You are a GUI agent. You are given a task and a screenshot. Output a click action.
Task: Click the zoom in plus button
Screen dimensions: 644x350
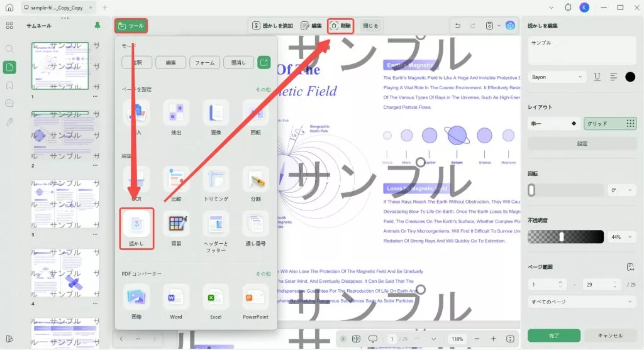(493, 339)
